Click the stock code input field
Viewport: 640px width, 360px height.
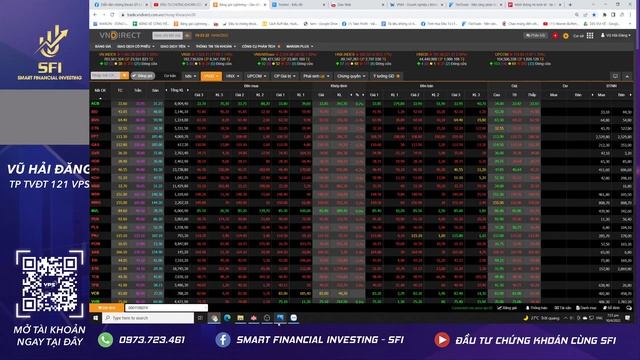point(106,76)
